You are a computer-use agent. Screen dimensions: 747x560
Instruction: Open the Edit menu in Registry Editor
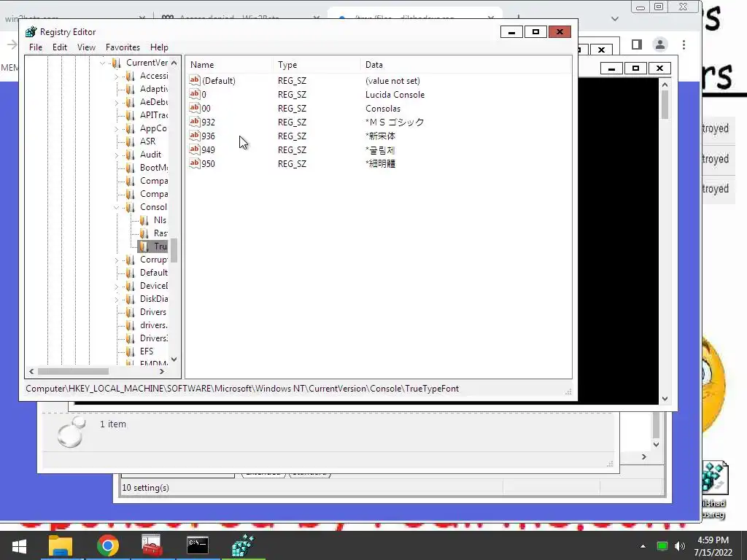tap(60, 47)
